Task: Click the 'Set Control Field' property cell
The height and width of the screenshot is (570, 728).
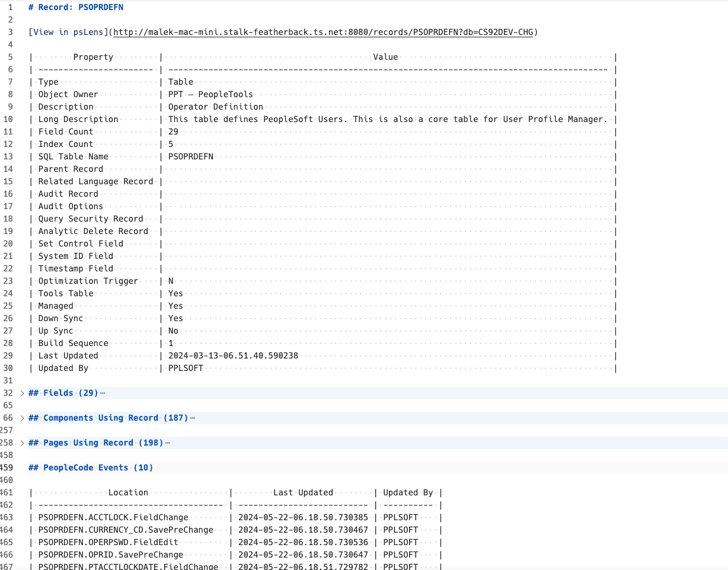Action: [81, 244]
